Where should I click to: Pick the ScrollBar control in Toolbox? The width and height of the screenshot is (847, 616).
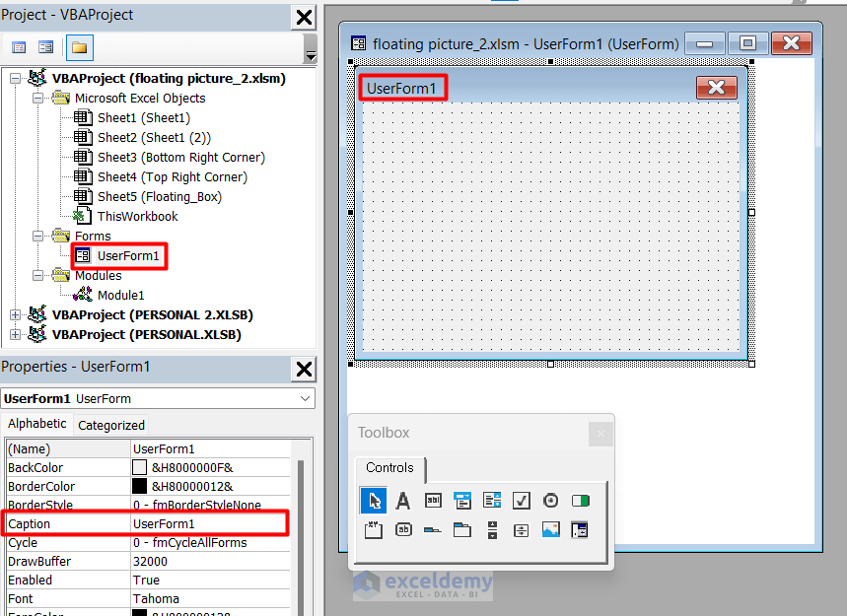coord(492,530)
